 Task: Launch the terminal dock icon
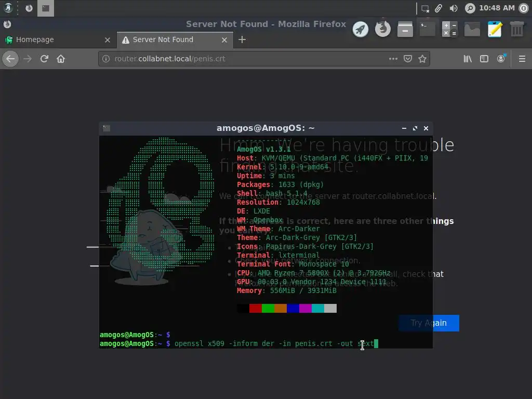click(428, 29)
